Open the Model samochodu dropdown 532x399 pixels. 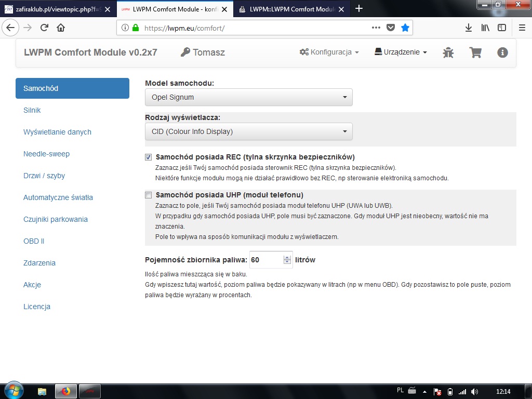(x=248, y=97)
